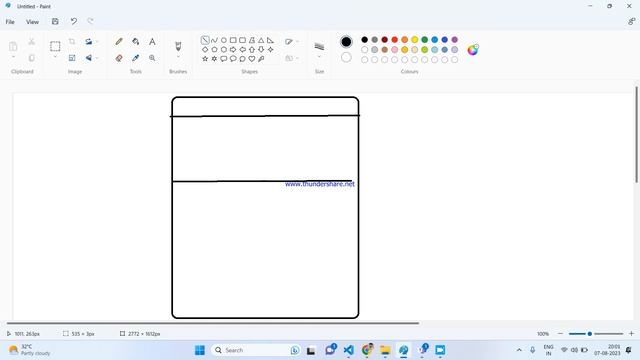Image resolution: width=640 pixels, height=360 pixels.
Task: Pick the purple colour swatch
Action: (x=455, y=40)
